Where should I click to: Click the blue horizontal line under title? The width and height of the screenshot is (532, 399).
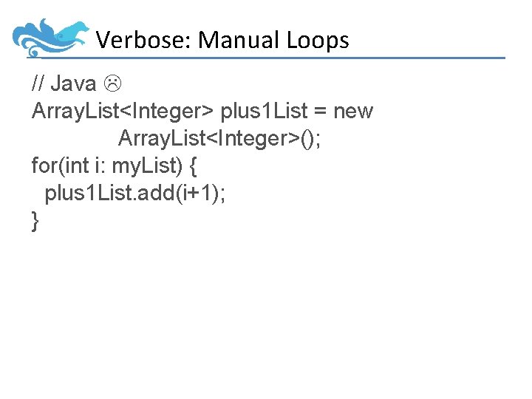[296, 58]
